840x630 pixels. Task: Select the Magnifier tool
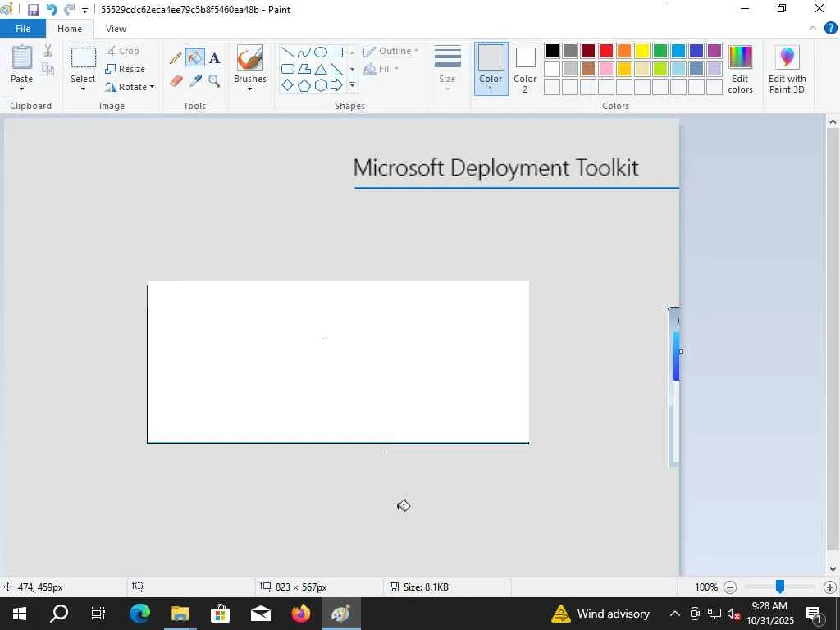tap(214, 81)
